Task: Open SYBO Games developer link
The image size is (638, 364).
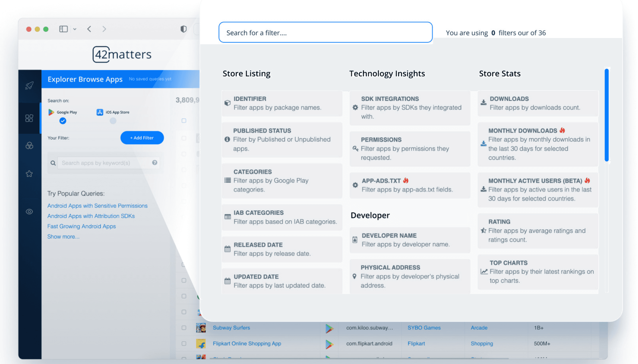Action: tap(424, 328)
